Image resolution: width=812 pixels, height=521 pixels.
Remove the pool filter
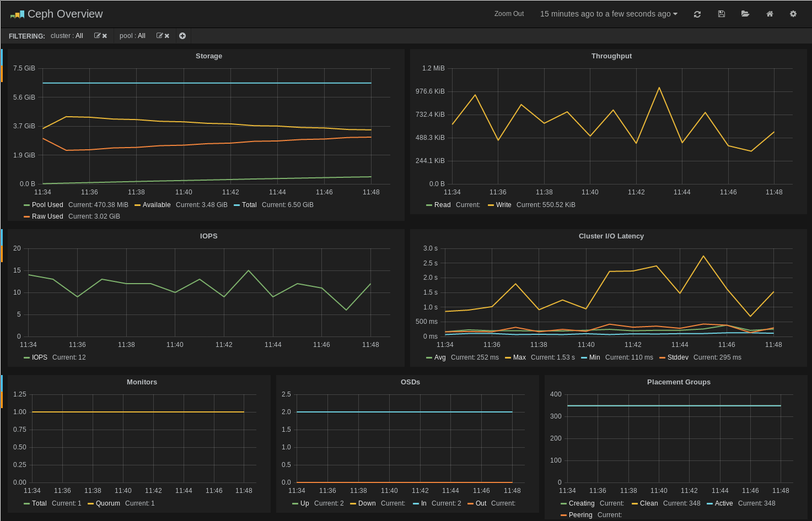point(166,36)
